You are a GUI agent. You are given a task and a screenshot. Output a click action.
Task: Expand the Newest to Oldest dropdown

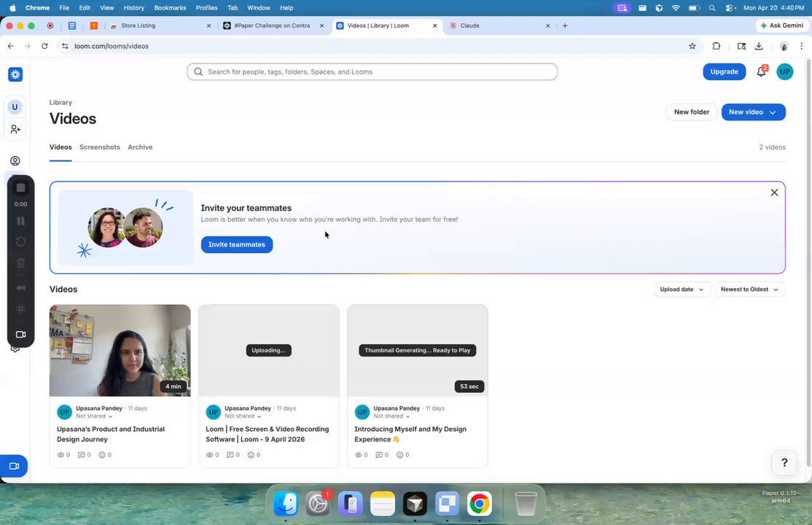point(749,289)
